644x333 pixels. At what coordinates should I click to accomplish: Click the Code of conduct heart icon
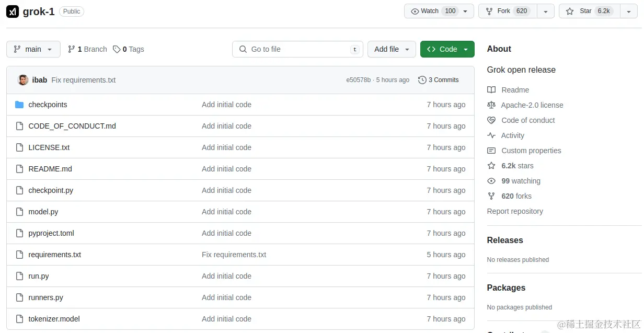[491, 120]
